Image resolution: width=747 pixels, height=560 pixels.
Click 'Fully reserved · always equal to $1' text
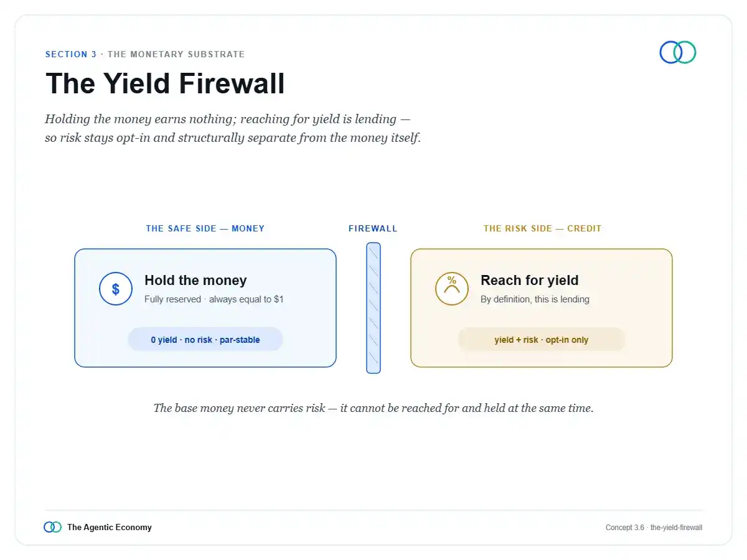click(x=214, y=299)
